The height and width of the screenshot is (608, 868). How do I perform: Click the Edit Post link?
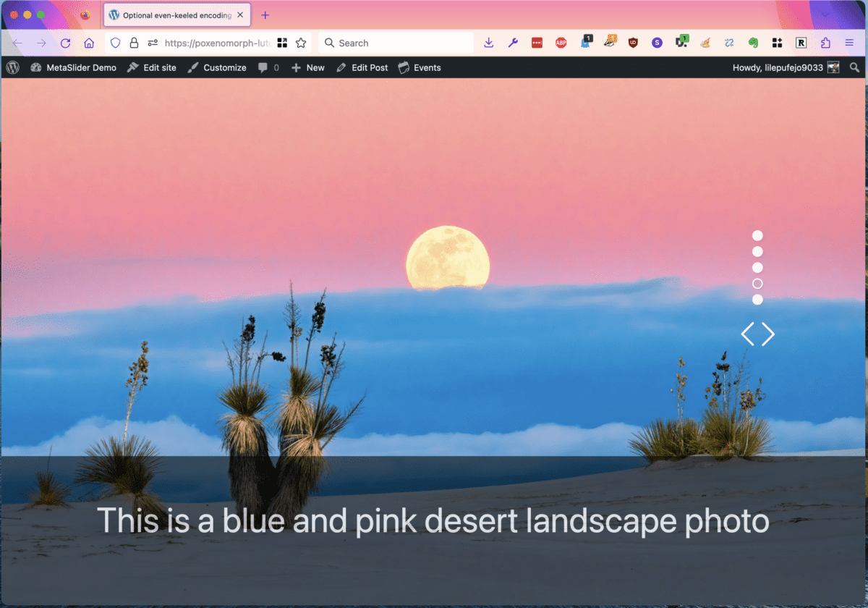click(x=362, y=67)
